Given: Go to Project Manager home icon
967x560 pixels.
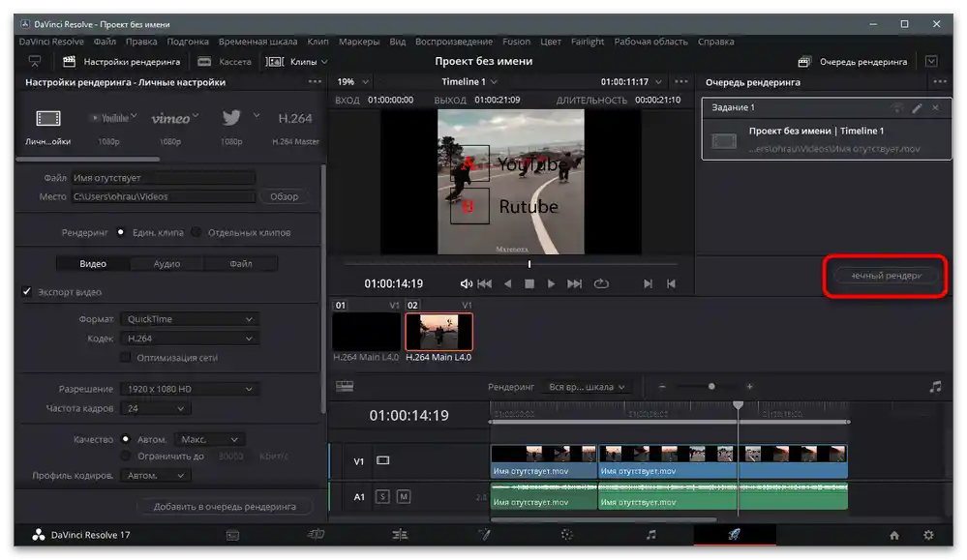Looking at the screenshot, I should pyautogui.click(x=894, y=536).
